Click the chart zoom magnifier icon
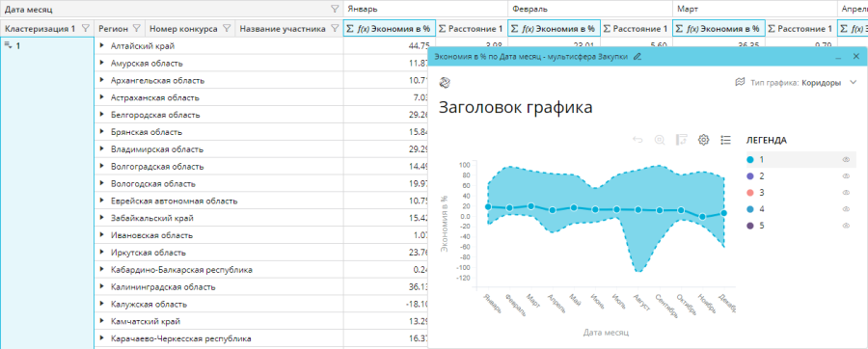 660,140
